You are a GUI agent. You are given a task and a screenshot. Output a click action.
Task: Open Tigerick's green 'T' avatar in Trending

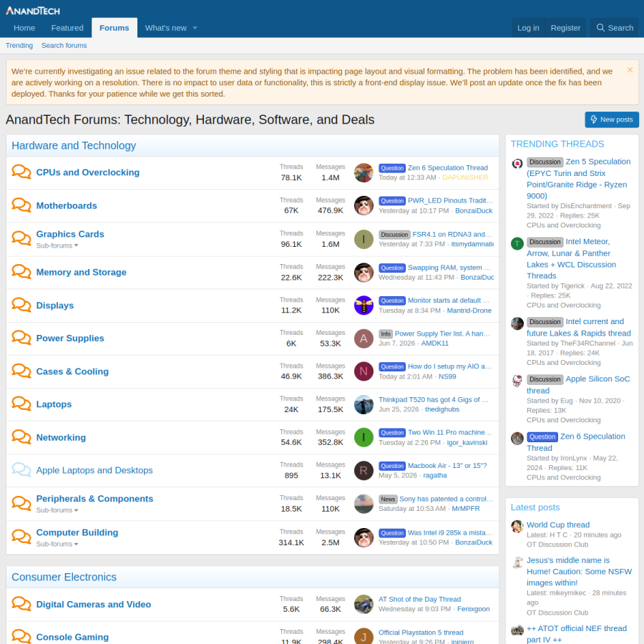pos(517,243)
